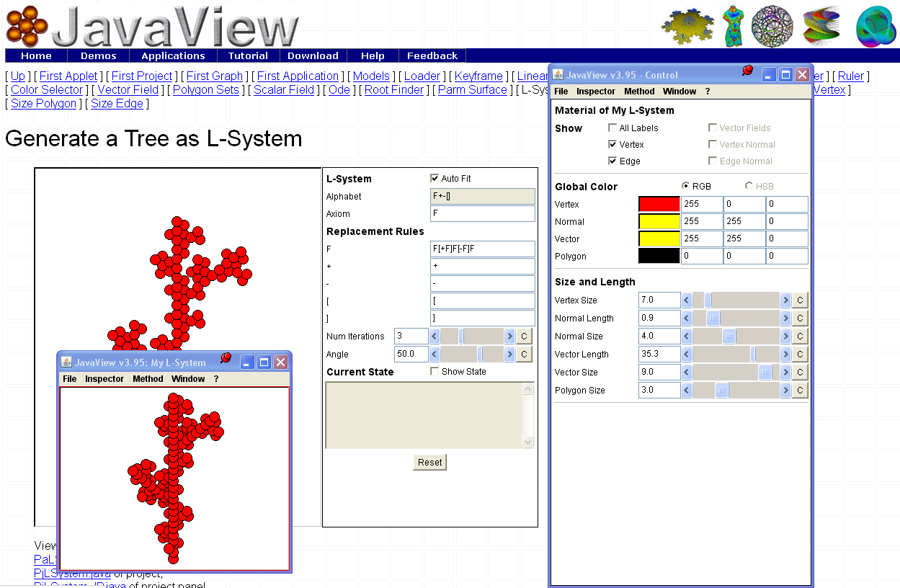
Task: Decrease Vertex Size with left arrow
Action: pos(687,300)
